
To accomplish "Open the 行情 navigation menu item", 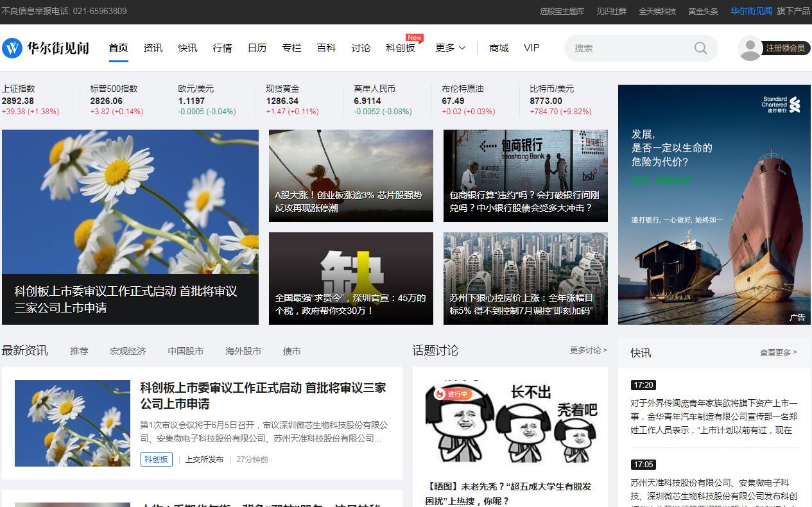I will [x=222, y=48].
